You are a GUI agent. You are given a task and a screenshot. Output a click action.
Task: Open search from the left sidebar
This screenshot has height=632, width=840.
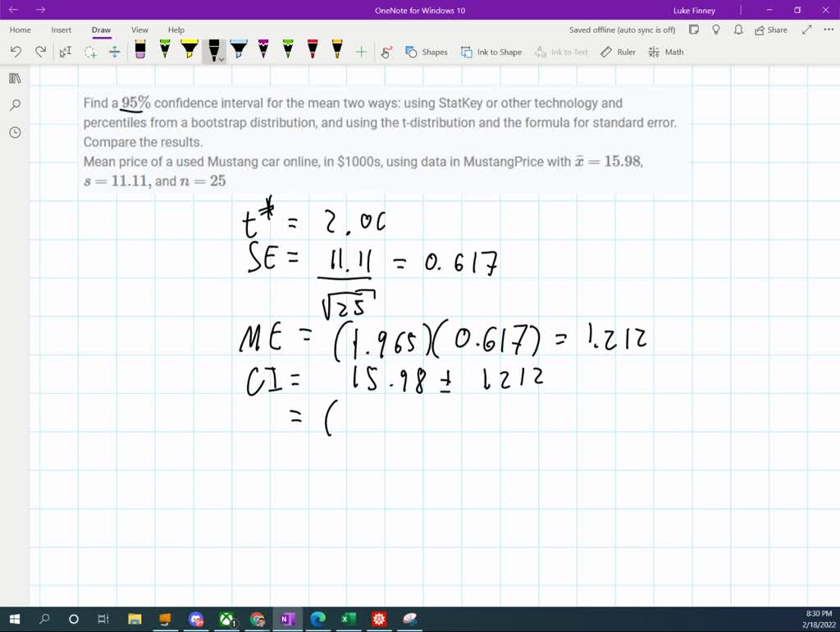(14, 105)
